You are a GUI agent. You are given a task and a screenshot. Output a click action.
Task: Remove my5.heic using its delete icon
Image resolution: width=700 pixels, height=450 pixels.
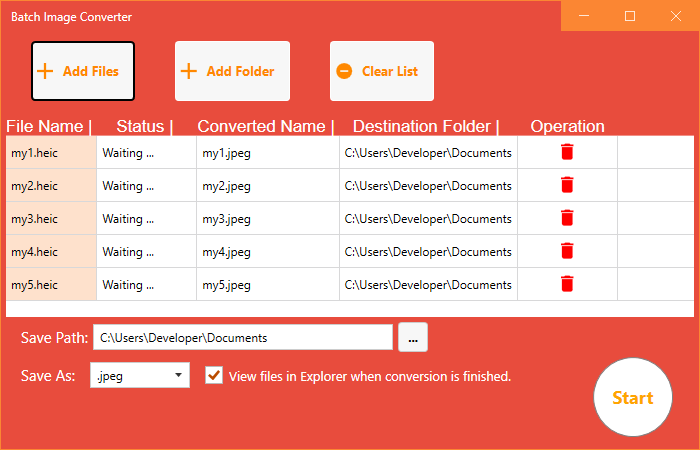567,284
